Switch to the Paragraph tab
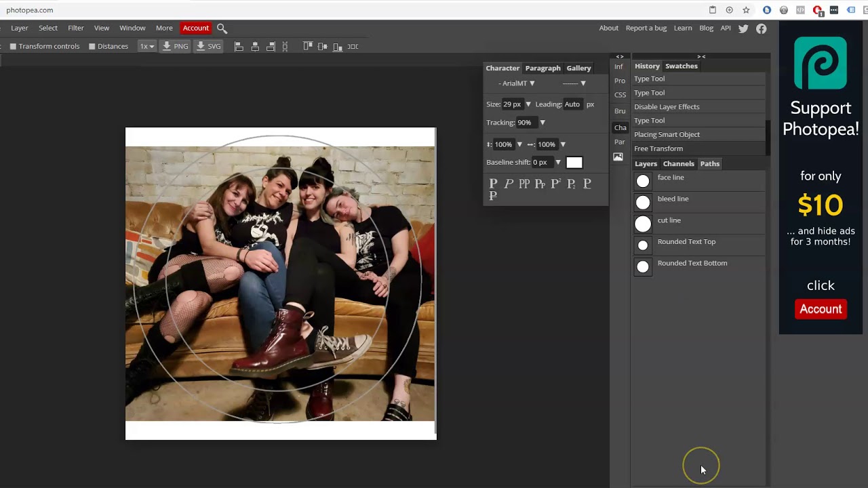The height and width of the screenshot is (488, 868). tap(542, 68)
